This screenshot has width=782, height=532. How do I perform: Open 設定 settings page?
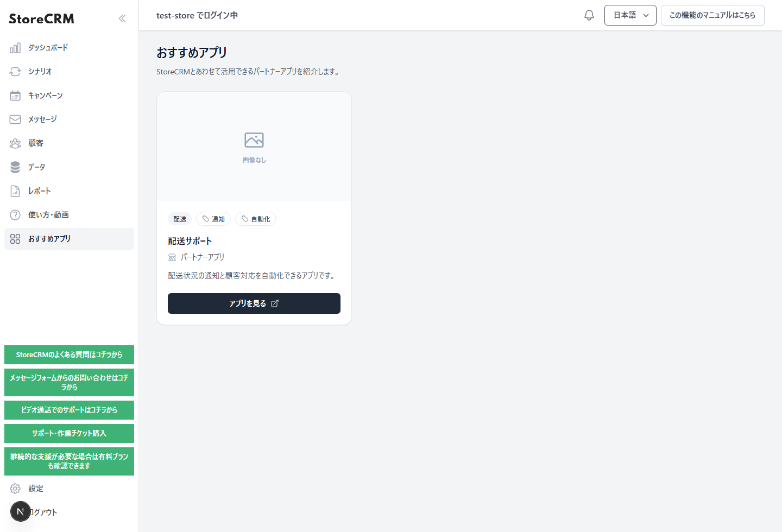coord(69,489)
